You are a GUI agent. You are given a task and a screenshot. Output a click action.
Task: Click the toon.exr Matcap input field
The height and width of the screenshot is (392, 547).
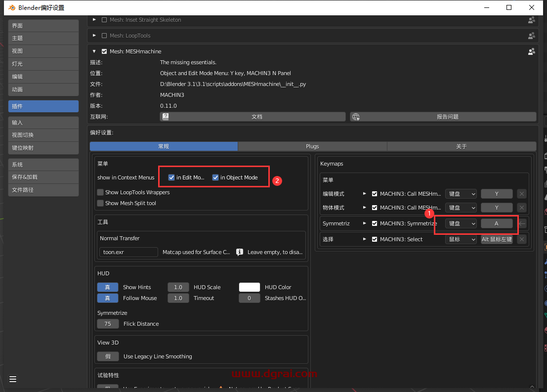tap(128, 252)
